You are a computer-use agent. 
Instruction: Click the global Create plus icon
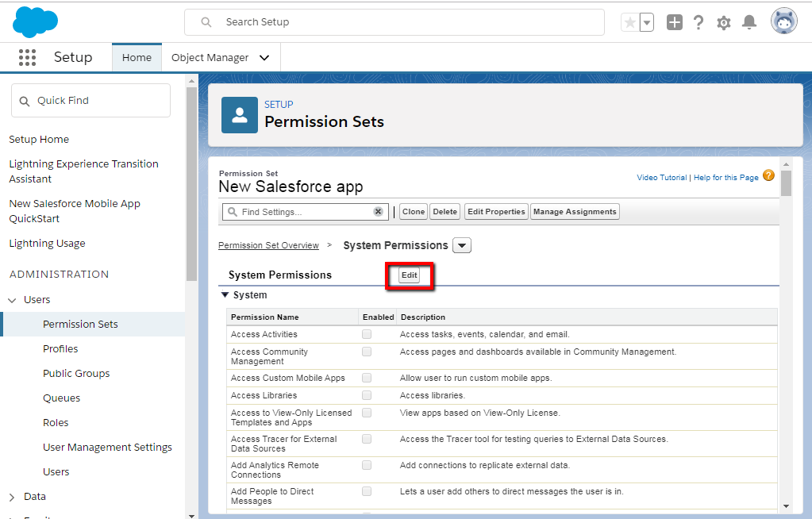pos(674,21)
